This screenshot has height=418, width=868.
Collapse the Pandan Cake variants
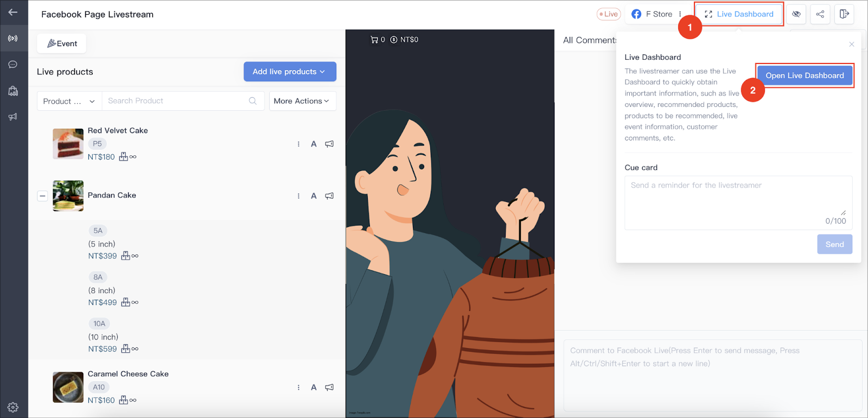[42, 195]
